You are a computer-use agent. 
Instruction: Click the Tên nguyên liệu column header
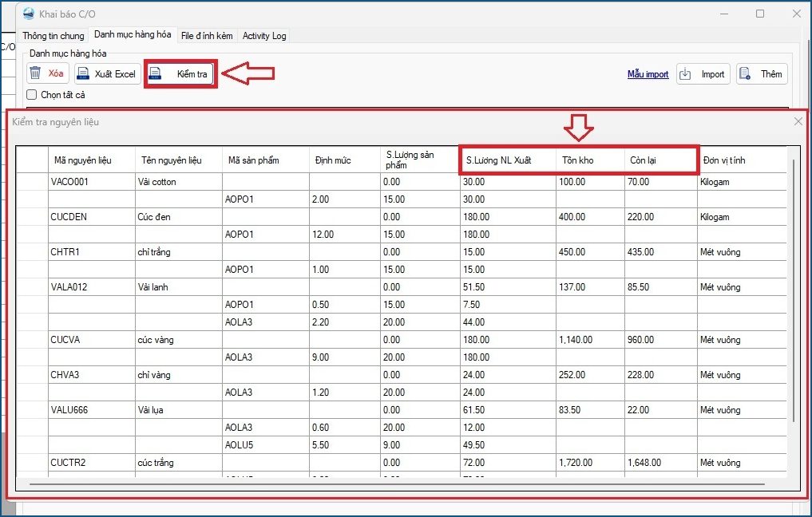178,160
